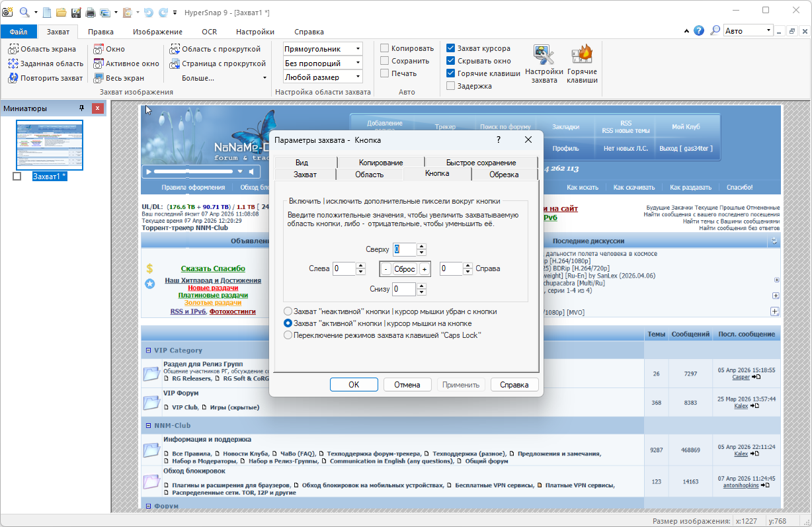Create a new blank document
The image size is (812, 527).
(47, 12)
